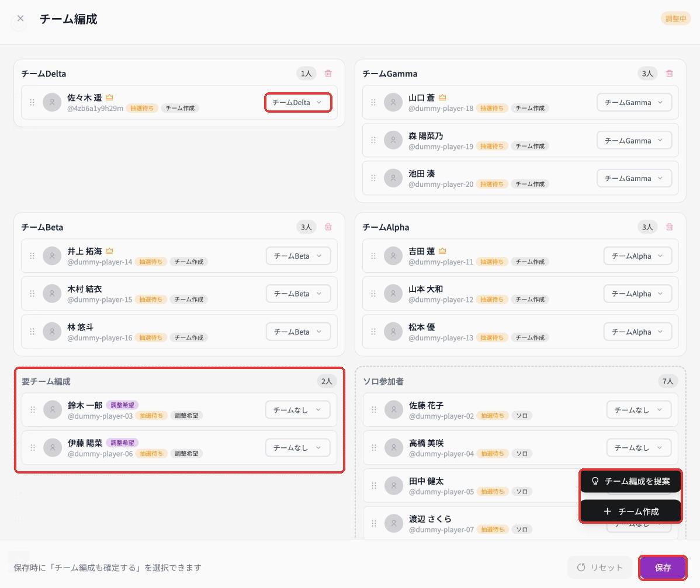The image size is (700, 588).
Task: Open team dropdown for 森 陽菜乃
Action: click(634, 141)
